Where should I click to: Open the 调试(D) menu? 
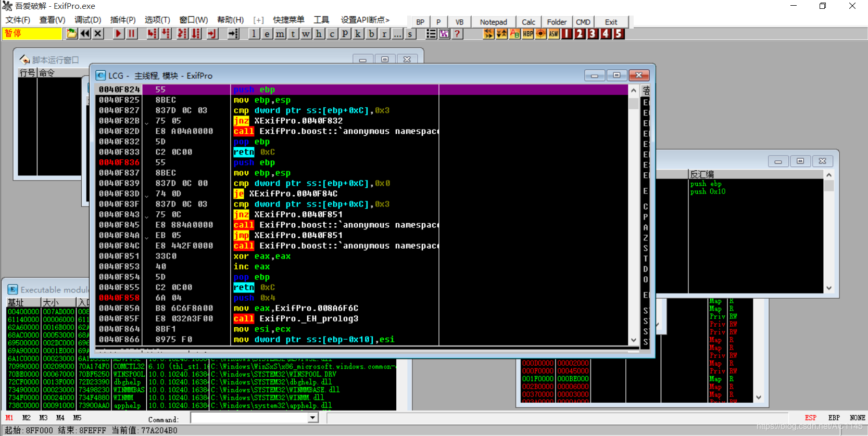click(87, 20)
